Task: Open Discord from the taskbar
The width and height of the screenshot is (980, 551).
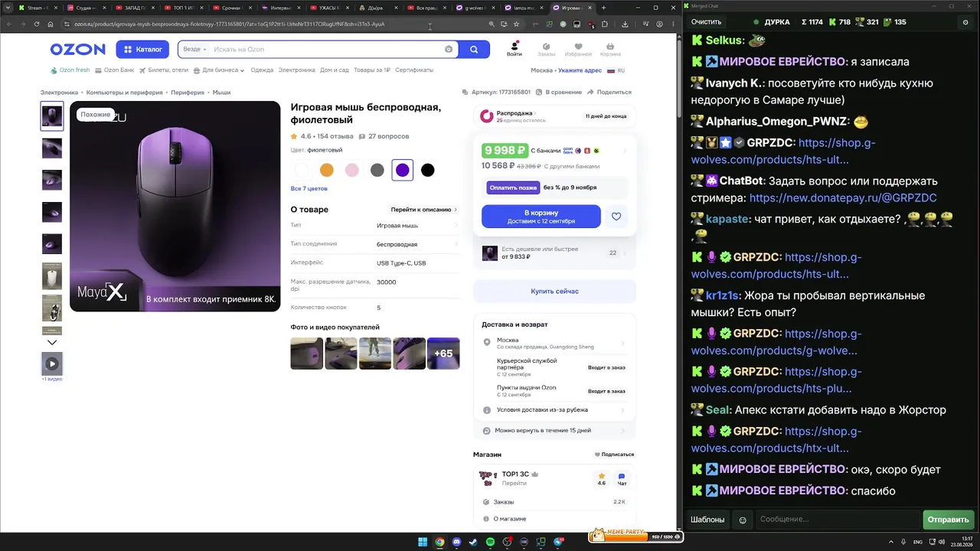Action: click(x=456, y=543)
